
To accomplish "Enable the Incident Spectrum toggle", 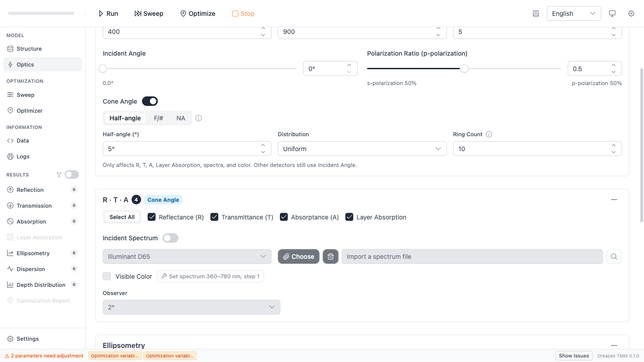I will (x=170, y=238).
